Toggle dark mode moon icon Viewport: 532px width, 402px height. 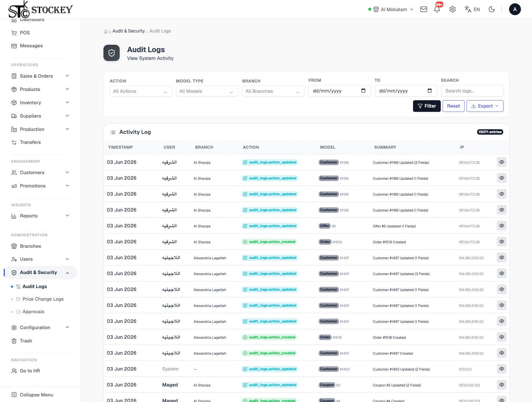[492, 9]
